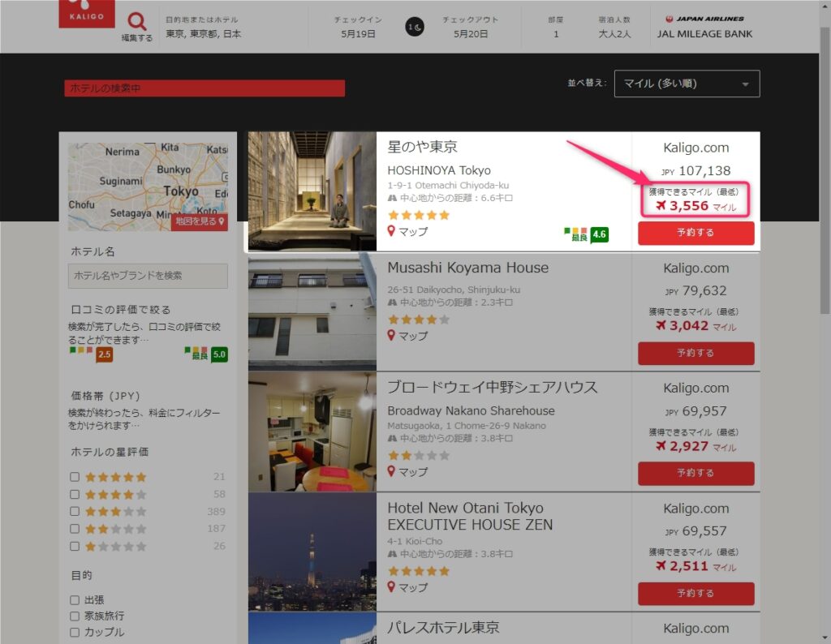Change the room count 部屋
This screenshot has width=831, height=644.
pyautogui.click(x=556, y=28)
